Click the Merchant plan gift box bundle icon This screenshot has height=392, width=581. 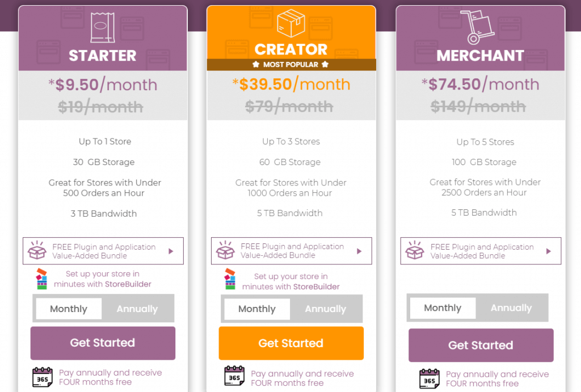(415, 251)
